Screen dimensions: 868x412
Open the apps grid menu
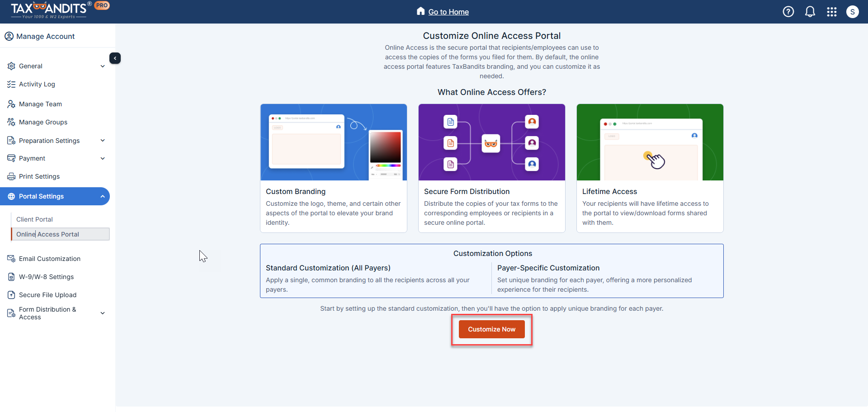click(x=832, y=12)
